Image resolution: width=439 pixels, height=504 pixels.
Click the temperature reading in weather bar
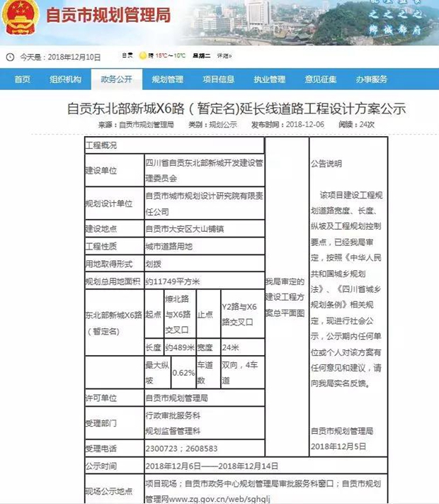171,56
